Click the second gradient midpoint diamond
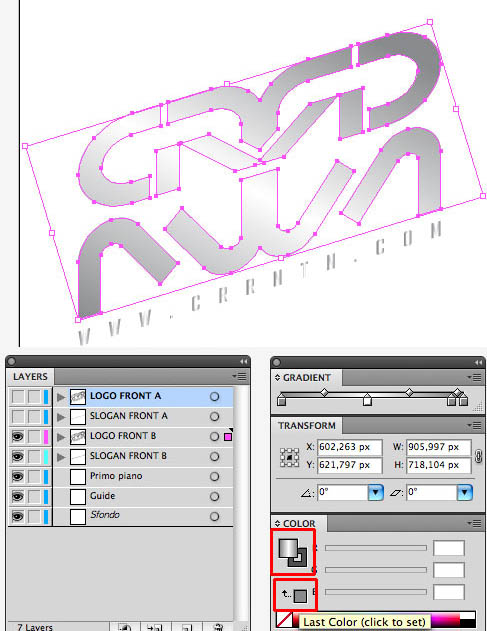Screen dimensions: 487x631 (x=409, y=392)
